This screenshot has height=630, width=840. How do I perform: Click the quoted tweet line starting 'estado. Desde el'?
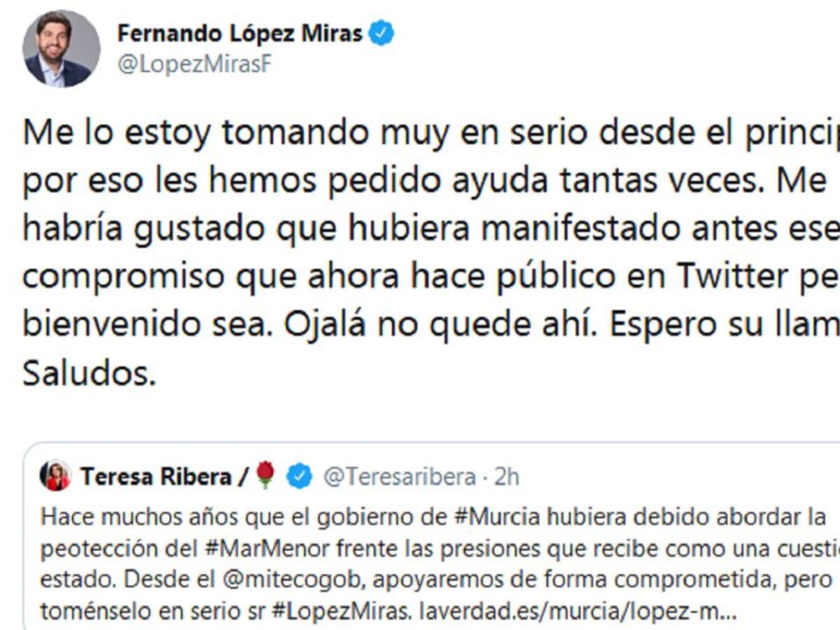[112, 581]
